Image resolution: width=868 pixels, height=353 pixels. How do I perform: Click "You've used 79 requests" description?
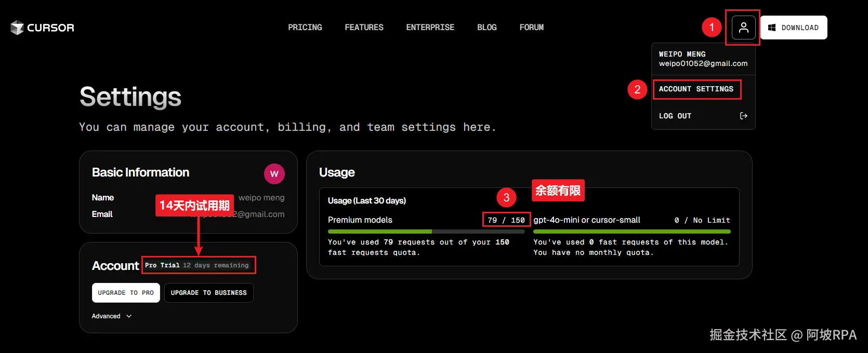[418, 248]
